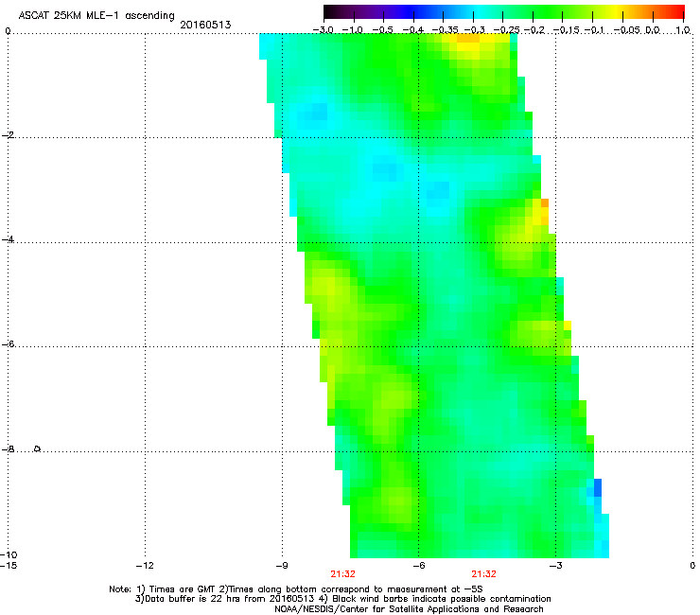Click the -0.3 colorbar label
700x615 pixels.
[475, 30]
